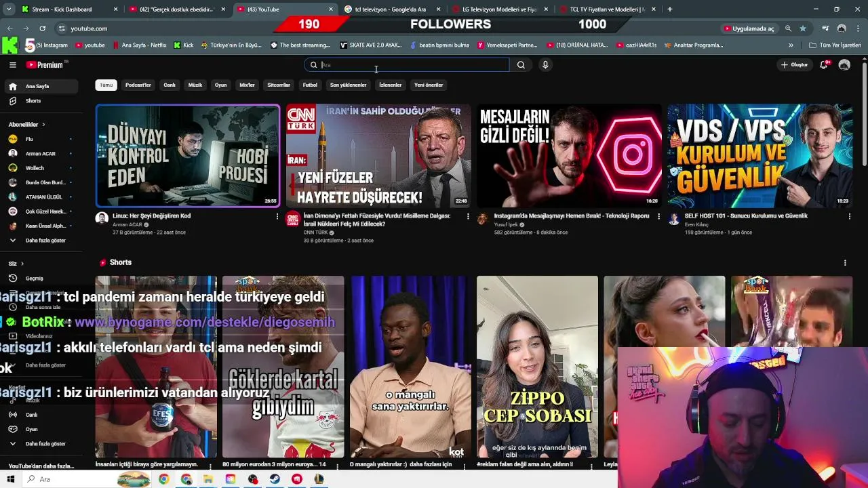
Task: Focus the YouTube search field
Action: pyautogui.click(x=407, y=65)
